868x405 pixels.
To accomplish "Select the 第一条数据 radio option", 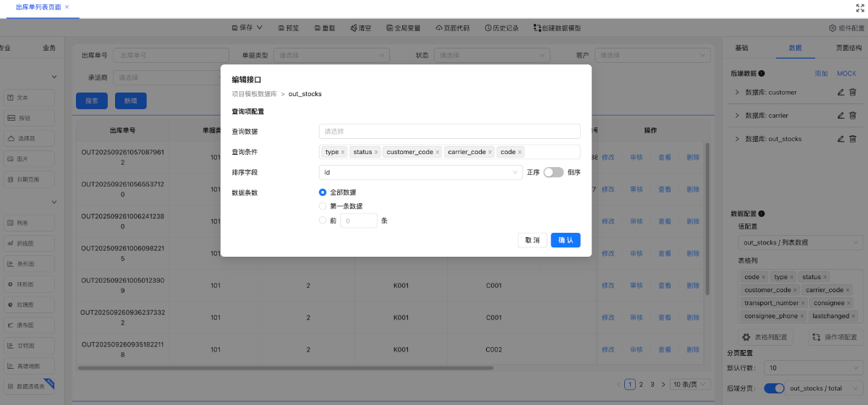I will coord(323,206).
